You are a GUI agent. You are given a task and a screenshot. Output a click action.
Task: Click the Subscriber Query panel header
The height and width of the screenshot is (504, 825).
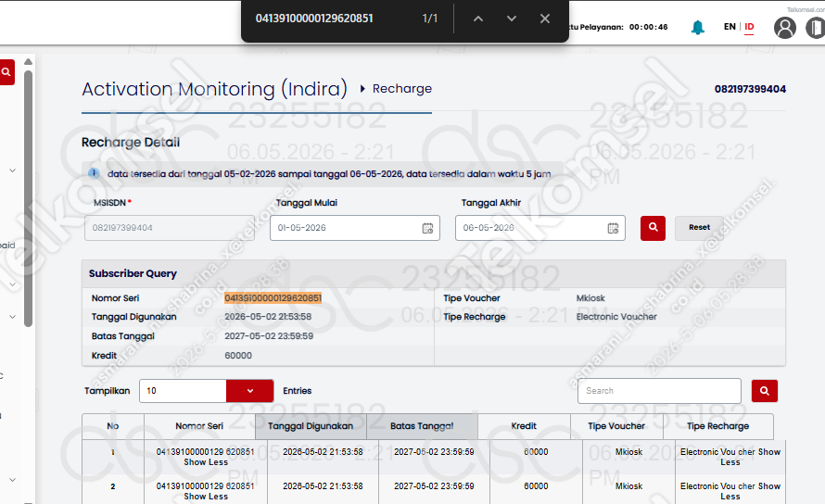point(434,273)
